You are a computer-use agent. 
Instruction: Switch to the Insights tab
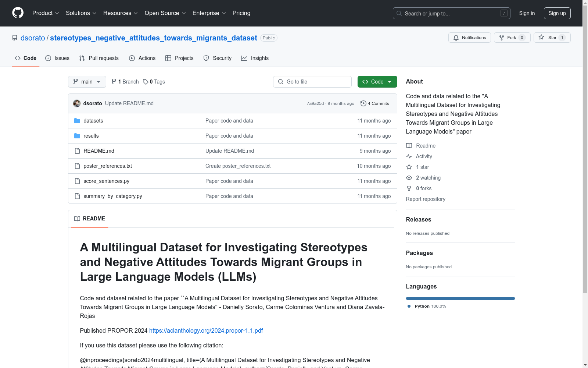pos(255,58)
